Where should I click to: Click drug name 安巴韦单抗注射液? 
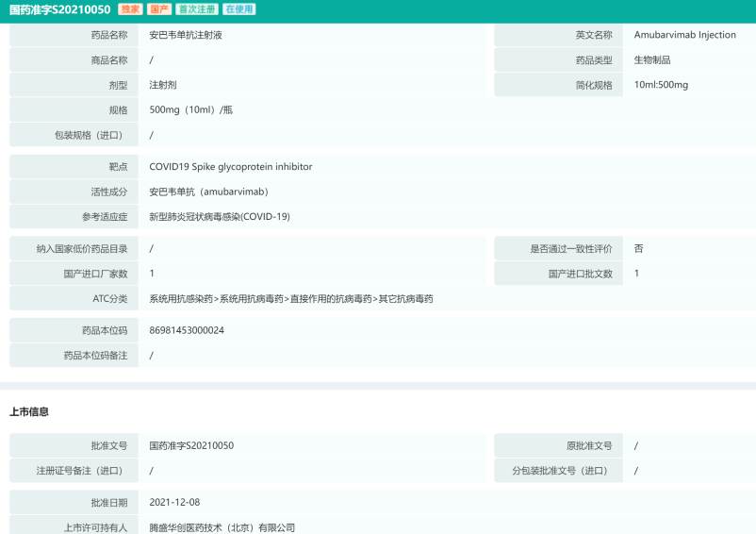[186, 35]
